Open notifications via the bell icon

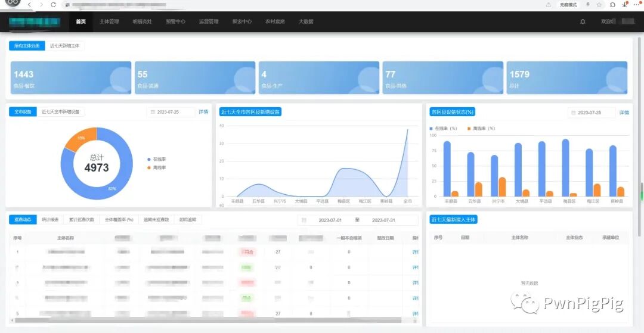coord(583,21)
